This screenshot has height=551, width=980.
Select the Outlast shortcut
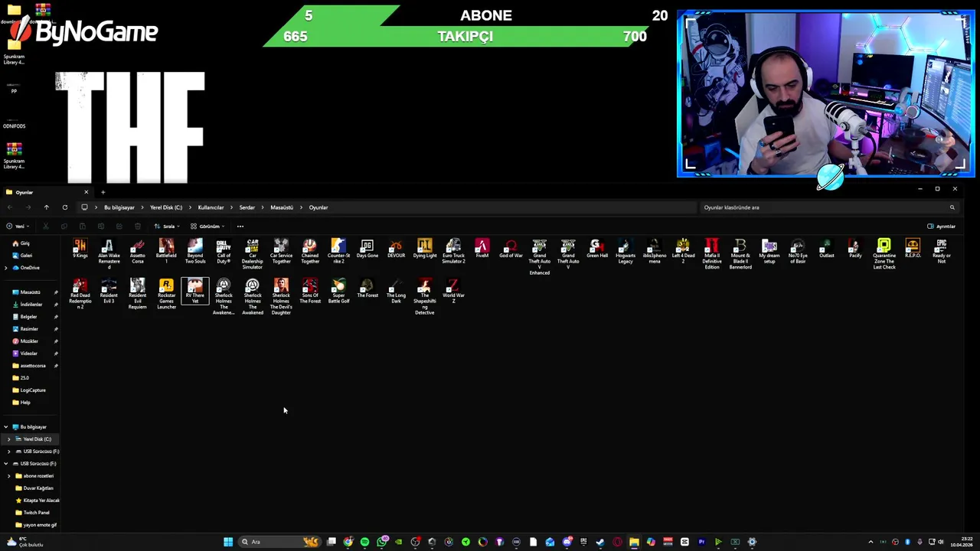click(x=827, y=249)
